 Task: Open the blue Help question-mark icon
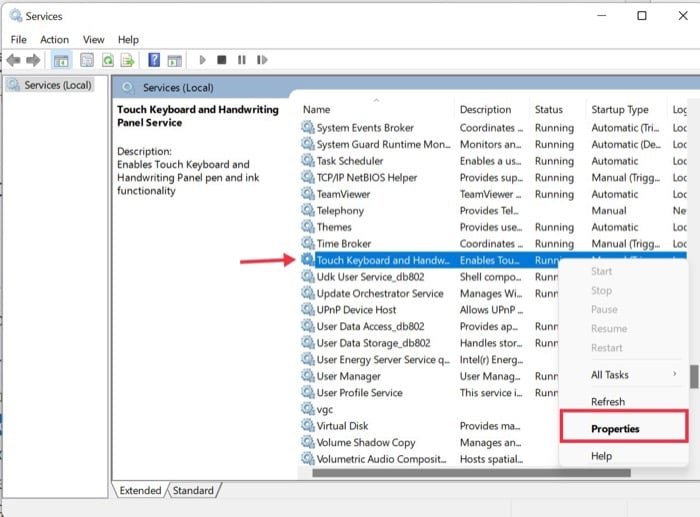coord(154,60)
